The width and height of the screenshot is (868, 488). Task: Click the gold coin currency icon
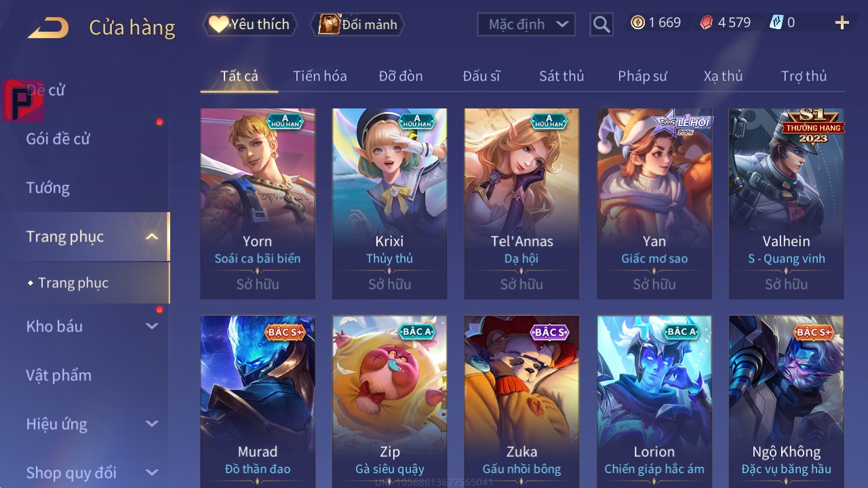coord(637,22)
